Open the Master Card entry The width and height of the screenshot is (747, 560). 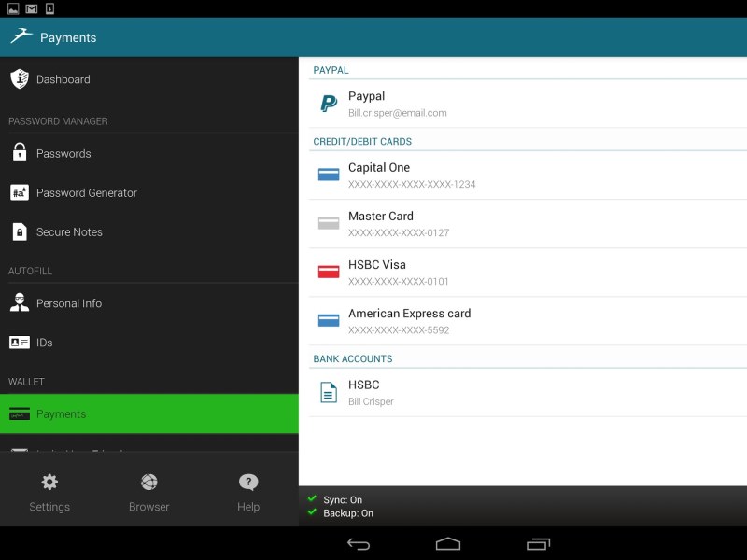[528, 224]
